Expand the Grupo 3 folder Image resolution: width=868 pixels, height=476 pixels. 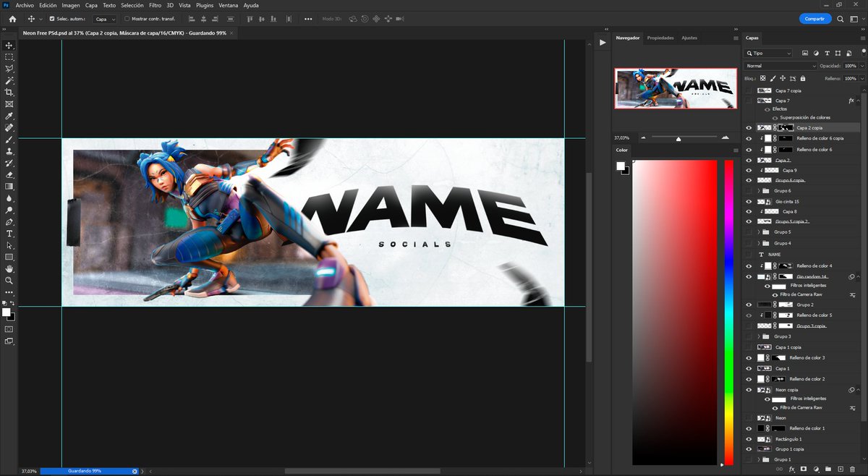point(759,336)
